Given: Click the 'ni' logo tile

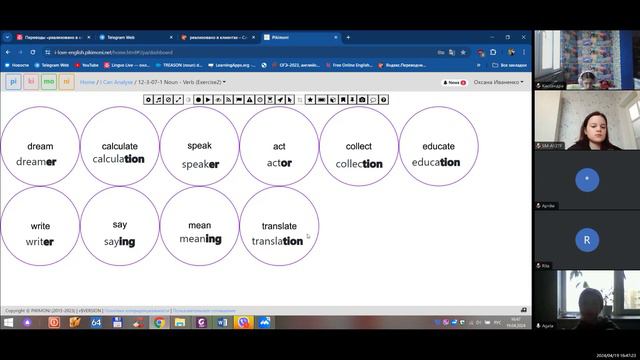Looking at the screenshot, I should pyautogui.click(x=67, y=82).
